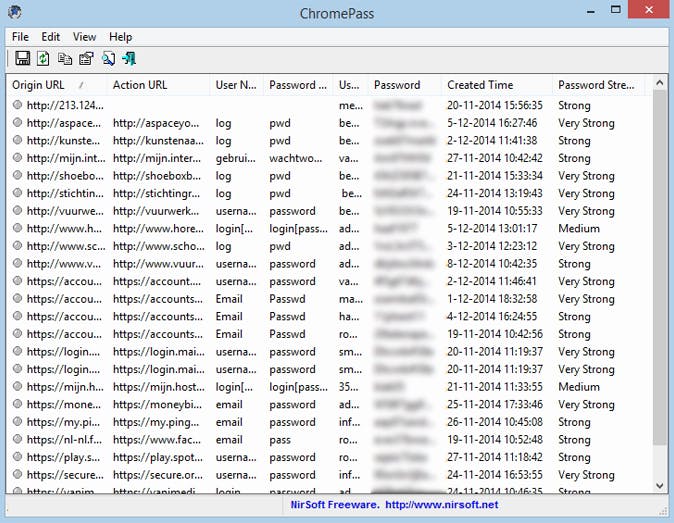Click Action URL cell https://my.ping...
The height and width of the screenshot is (523, 674).
156,422
